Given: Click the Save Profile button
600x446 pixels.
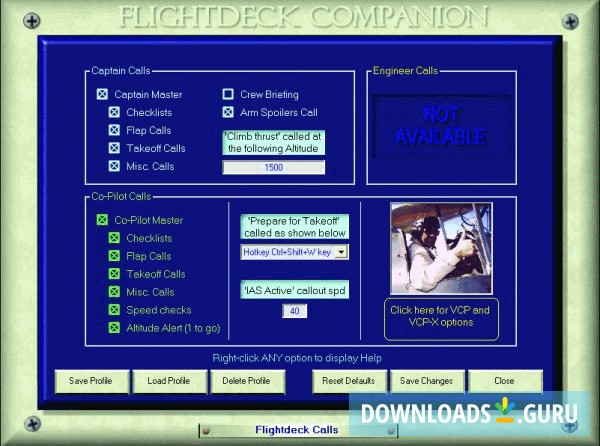Looking at the screenshot, I should click(x=92, y=381).
